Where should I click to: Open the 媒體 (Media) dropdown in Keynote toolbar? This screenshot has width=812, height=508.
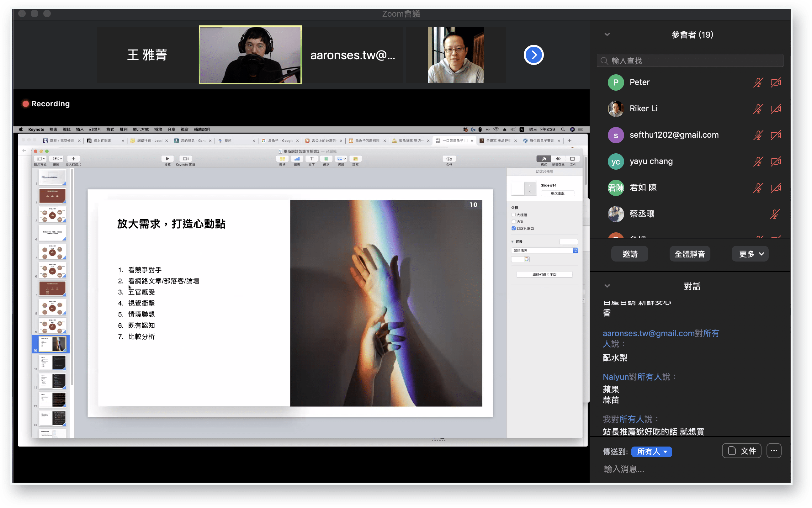coord(341,159)
